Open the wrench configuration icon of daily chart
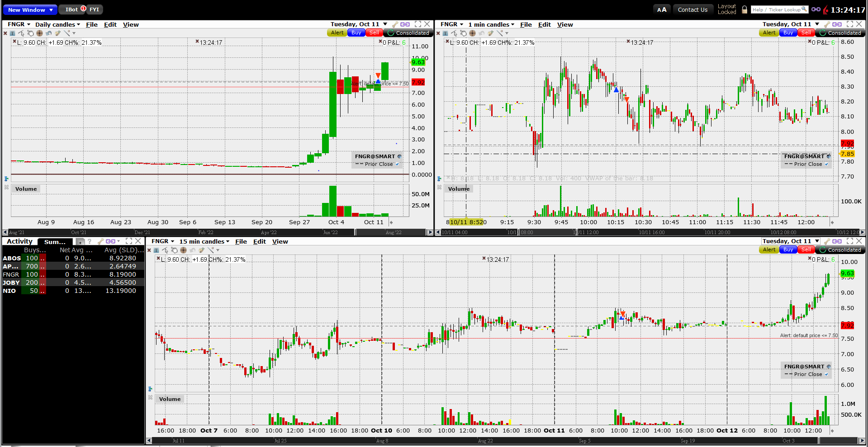This screenshot has height=447, width=868. [395, 24]
